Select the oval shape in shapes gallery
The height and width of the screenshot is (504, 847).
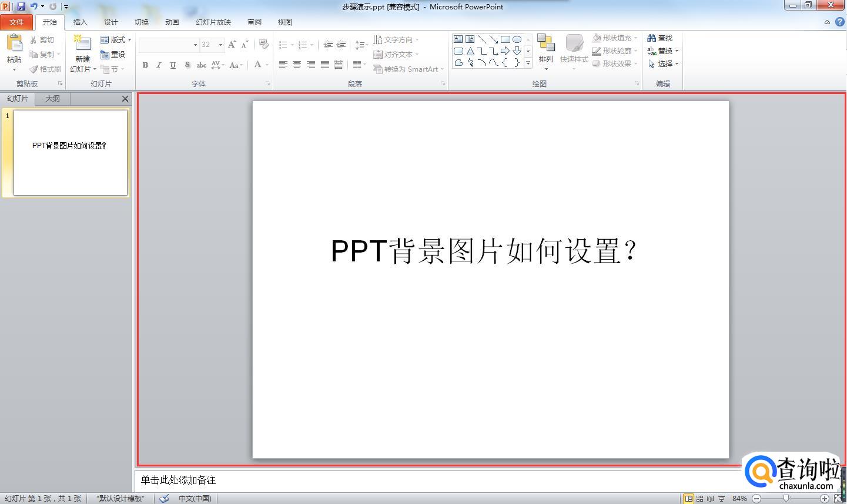point(517,39)
